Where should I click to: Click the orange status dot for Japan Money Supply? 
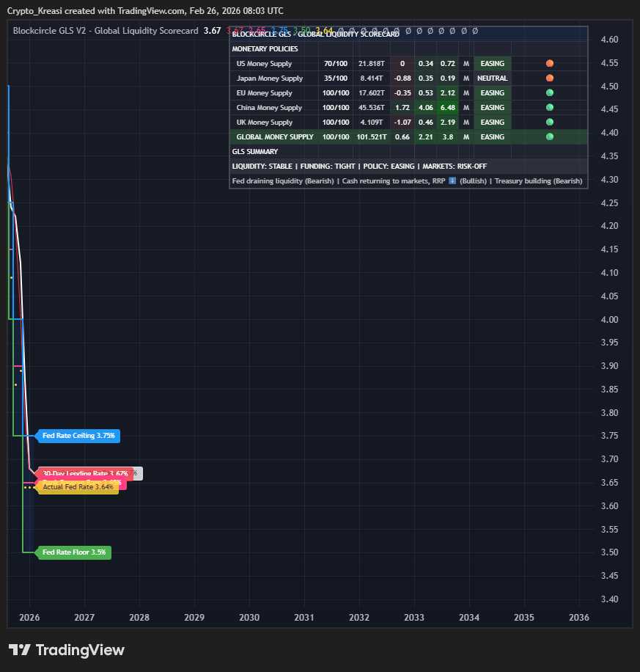pyautogui.click(x=550, y=78)
